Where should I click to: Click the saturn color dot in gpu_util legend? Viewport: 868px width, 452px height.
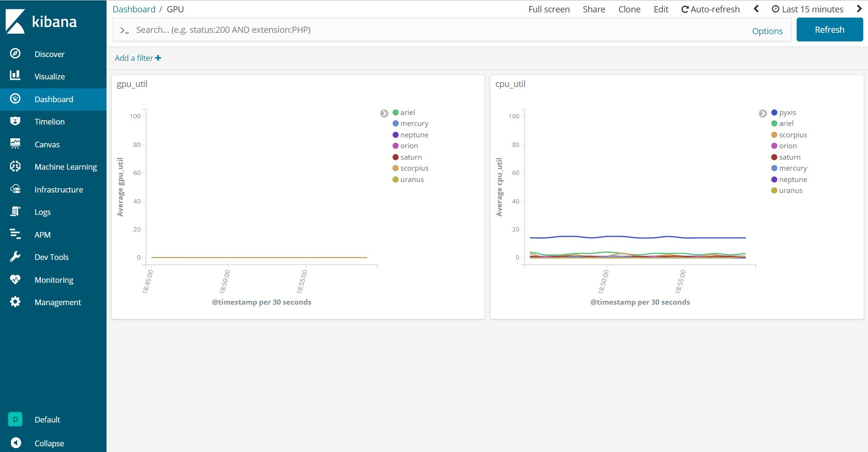[x=395, y=157]
